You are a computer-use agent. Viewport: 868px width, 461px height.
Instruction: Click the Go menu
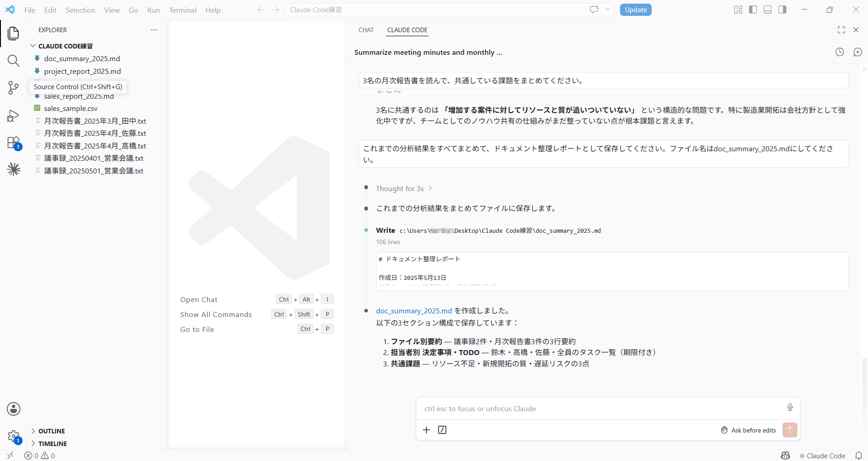[x=134, y=10]
